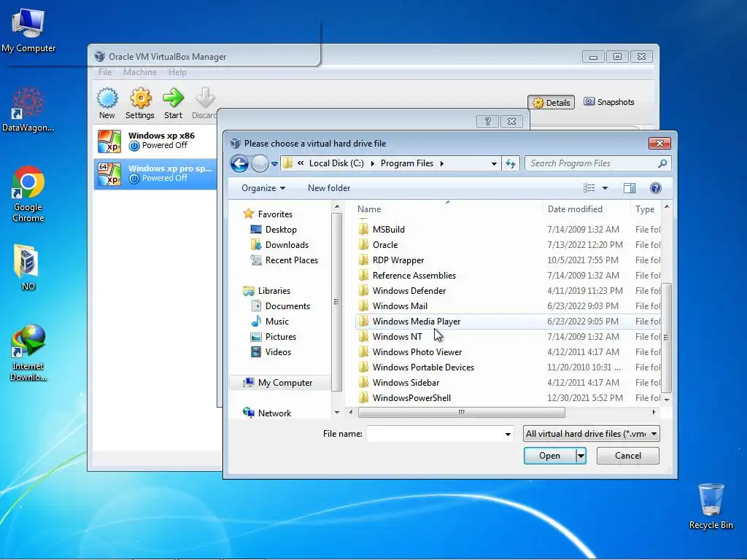Expand Program Files breadcrumb arrow in address bar

441,163
